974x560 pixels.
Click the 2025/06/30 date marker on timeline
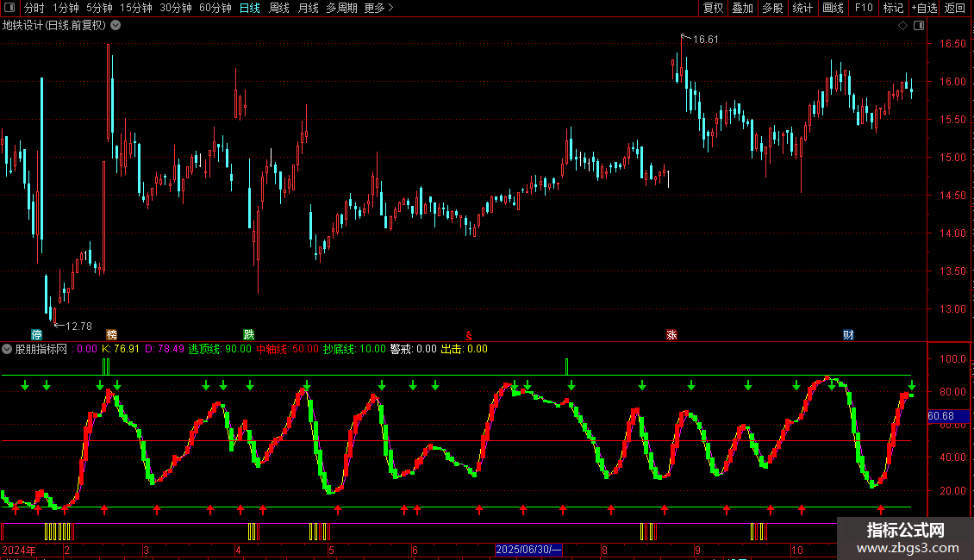(x=528, y=550)
